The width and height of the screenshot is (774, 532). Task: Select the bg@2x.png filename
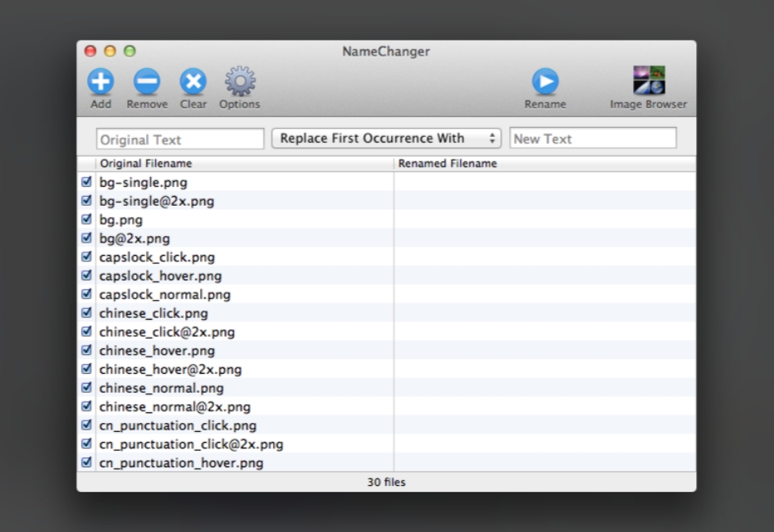[134, 239]
